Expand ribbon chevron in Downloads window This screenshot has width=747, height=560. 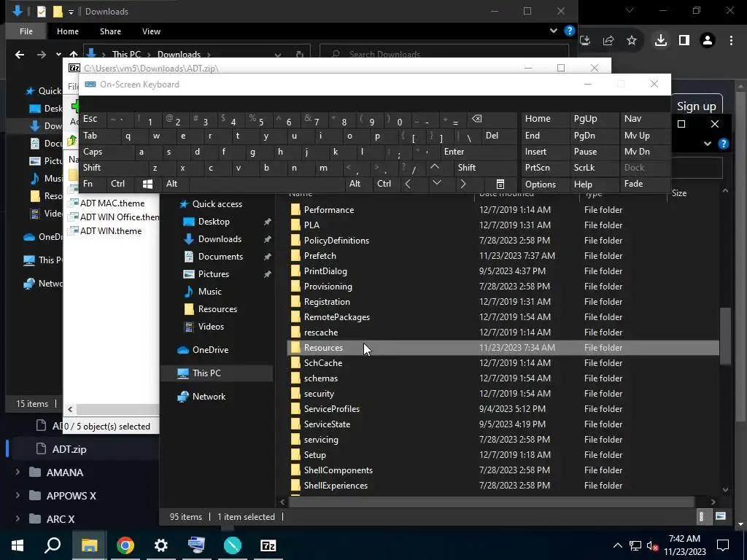pos(554,31)
